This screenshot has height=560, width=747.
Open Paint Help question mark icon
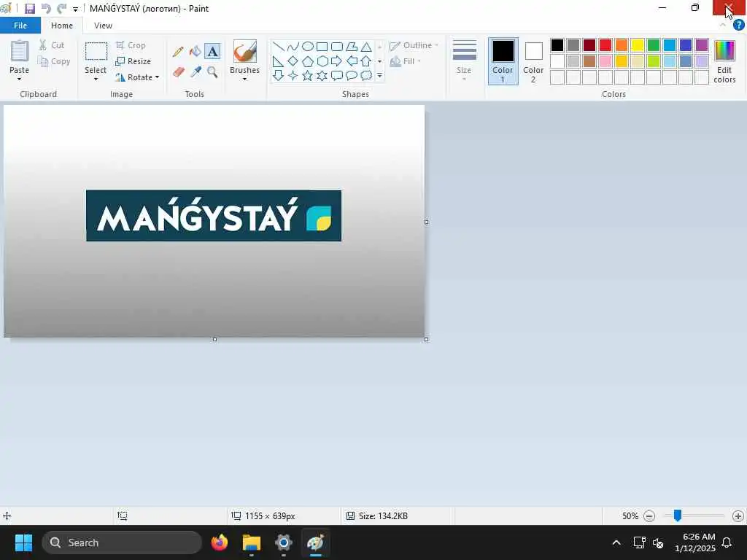(x=738, y=26)
